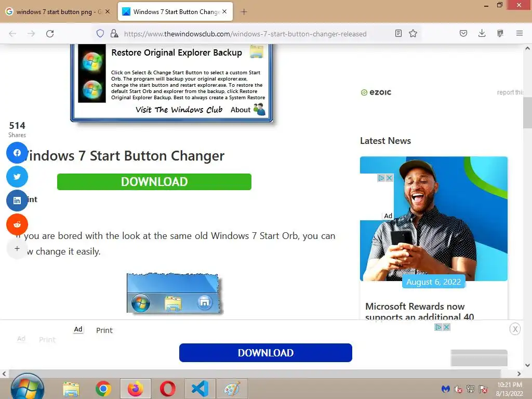Open Paint from taskbar
The width and height of the screenshot is (532, 399).
click(x=232, y=389)
